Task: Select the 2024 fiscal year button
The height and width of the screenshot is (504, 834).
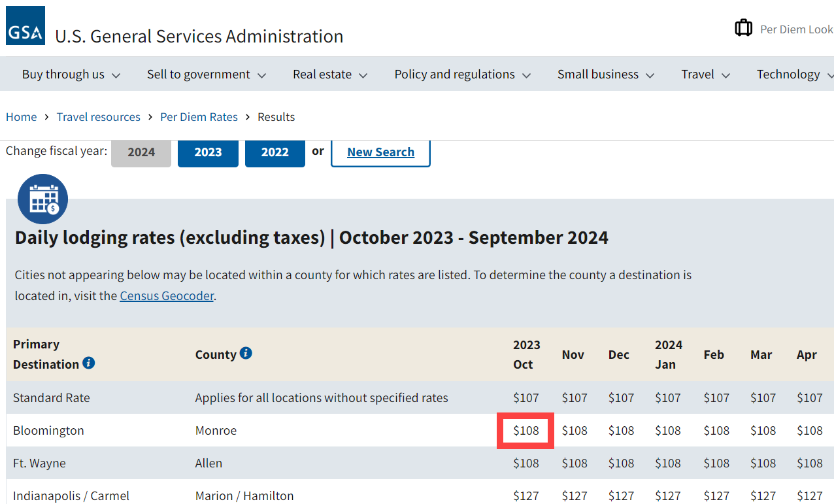Action: [141, 152]
